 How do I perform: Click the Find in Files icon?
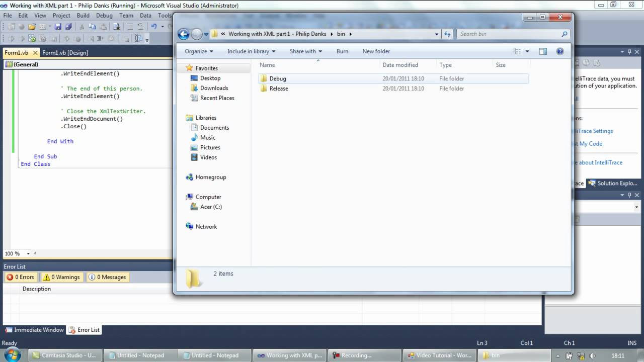117,26
